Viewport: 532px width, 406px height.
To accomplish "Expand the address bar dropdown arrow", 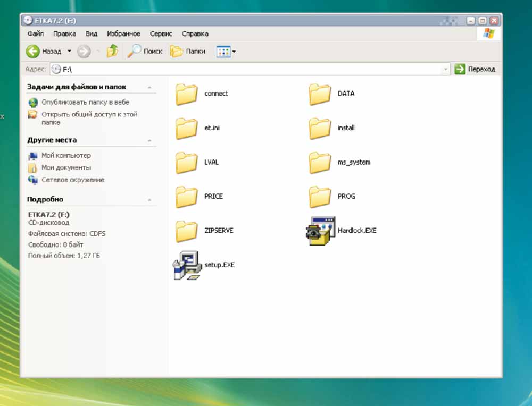I will 446,70.
